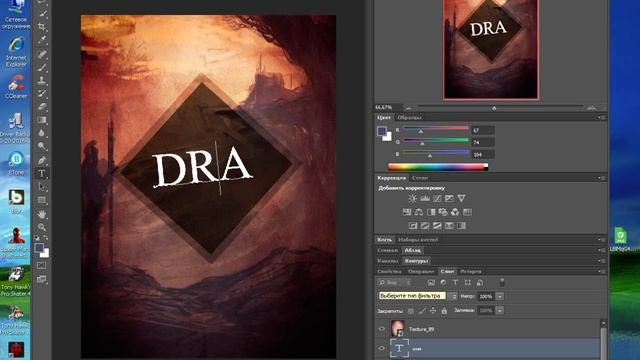
Task: Turn layer filtering switch on/off
Action: (502, 282)
